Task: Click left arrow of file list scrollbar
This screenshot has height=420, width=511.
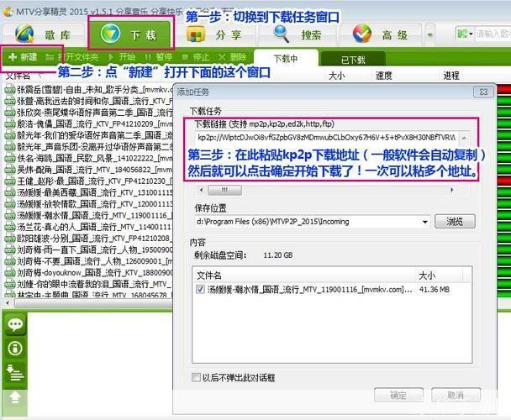Action: (8, 302)
